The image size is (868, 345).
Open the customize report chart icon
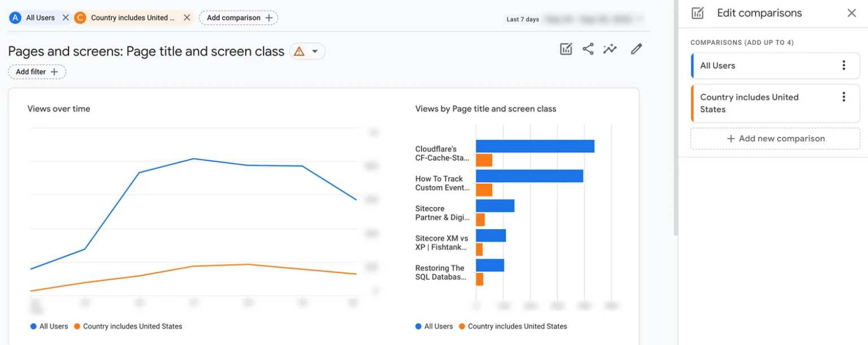[566, 49]
